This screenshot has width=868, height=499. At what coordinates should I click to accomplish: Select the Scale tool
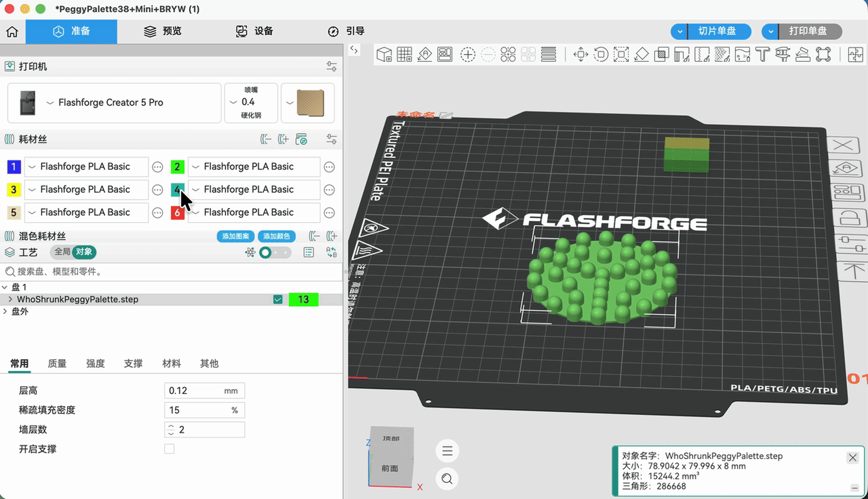click(621, 55)
